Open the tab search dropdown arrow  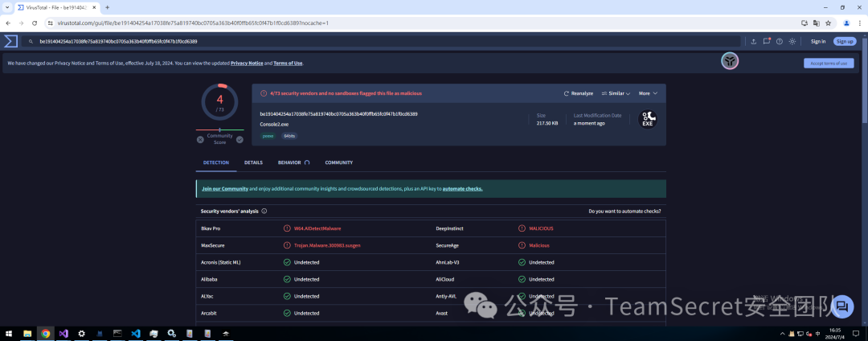coord(6,8)
